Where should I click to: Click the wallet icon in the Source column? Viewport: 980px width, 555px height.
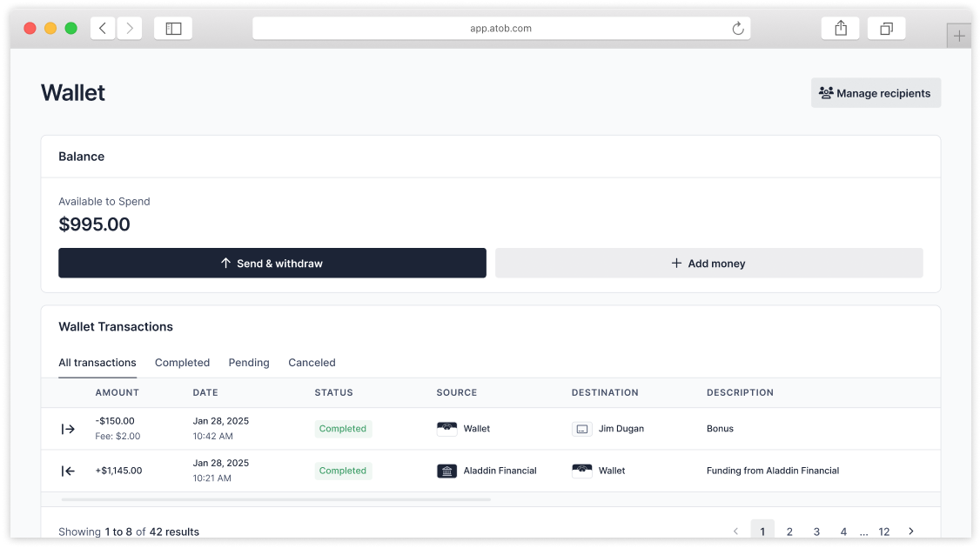(446, 428)
